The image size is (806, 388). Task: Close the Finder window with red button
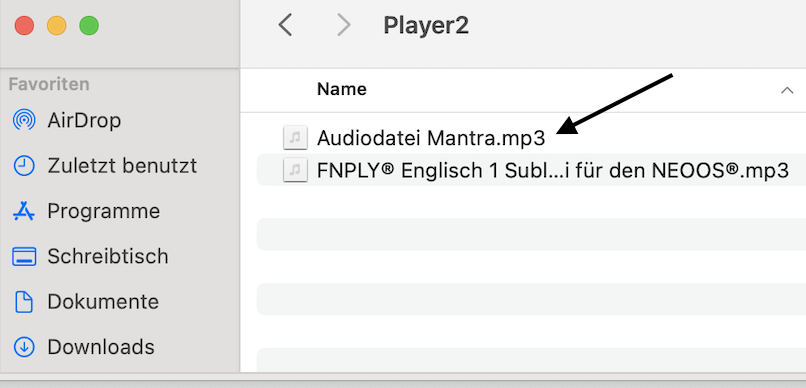(24, 25)
